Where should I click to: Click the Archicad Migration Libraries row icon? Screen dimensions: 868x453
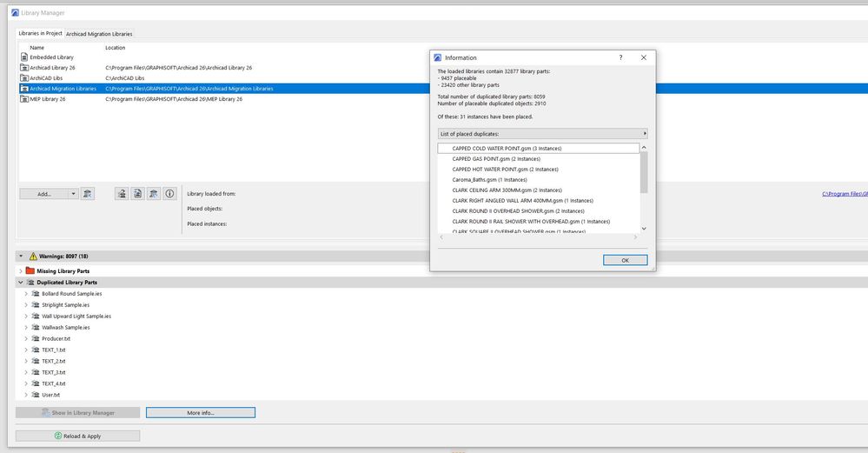[x=23, y=89]
